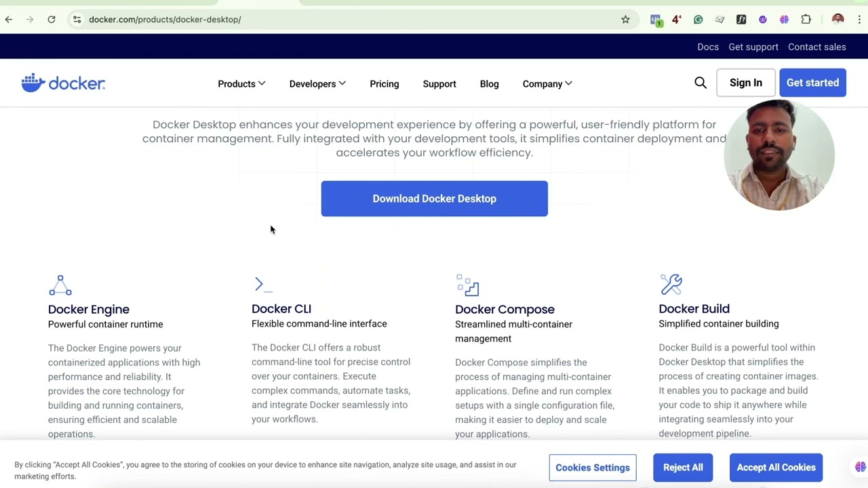
Task: Click the browser forward arrow
Action: point(30,20)
